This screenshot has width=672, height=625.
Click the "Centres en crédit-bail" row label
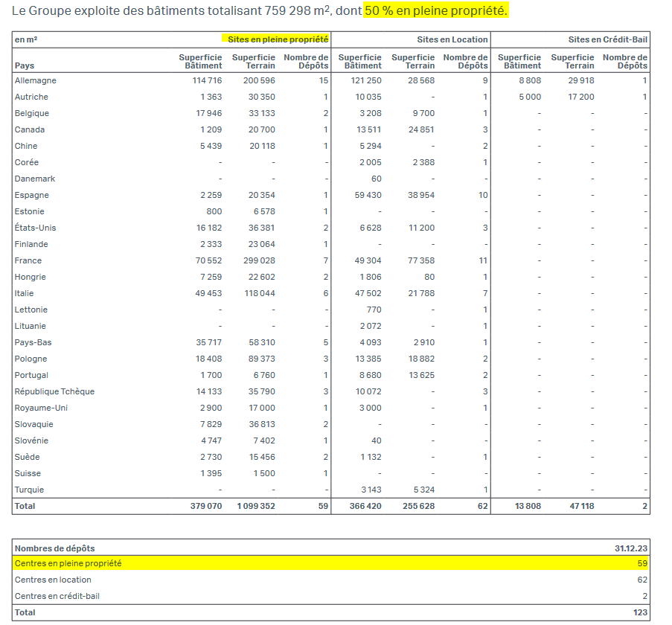coord(57,596)
